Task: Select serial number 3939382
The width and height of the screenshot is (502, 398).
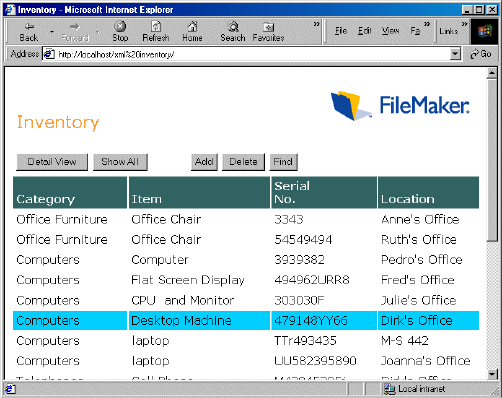Action: 299,260
